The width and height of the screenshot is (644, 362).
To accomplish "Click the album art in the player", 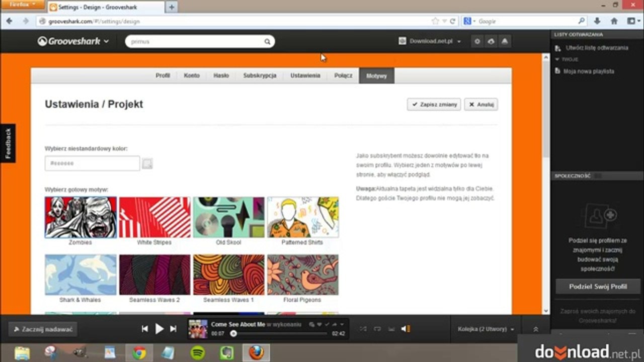I will coord(198,329).
